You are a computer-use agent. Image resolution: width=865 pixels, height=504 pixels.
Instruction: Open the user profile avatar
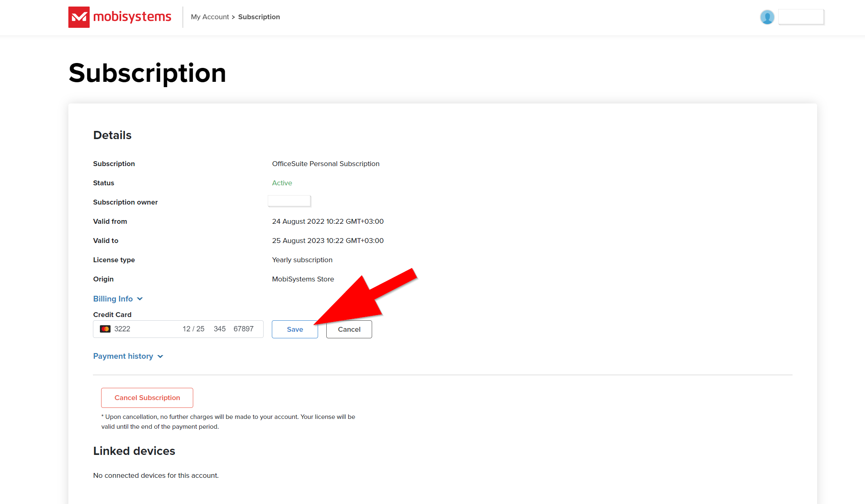tap(767, 17)
